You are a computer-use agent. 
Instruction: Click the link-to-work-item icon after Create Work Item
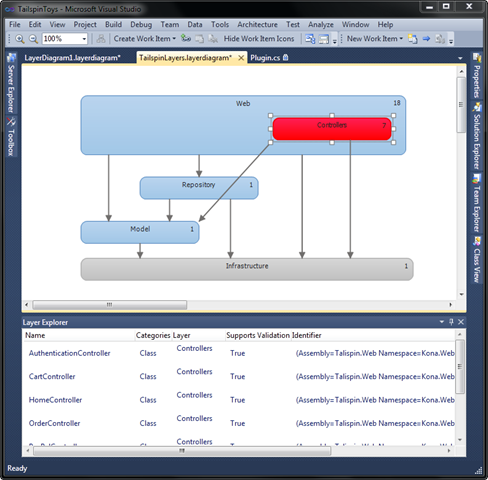(186, 38)
